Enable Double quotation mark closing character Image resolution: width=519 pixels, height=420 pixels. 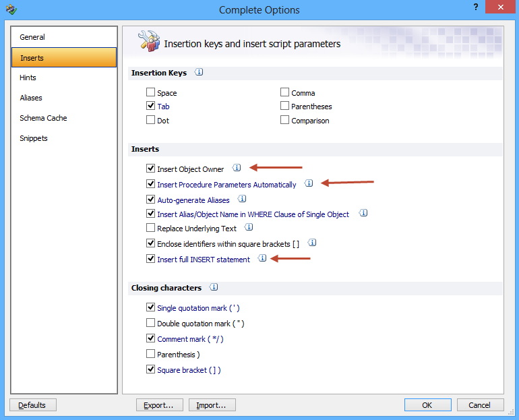(x=150, y=323)
